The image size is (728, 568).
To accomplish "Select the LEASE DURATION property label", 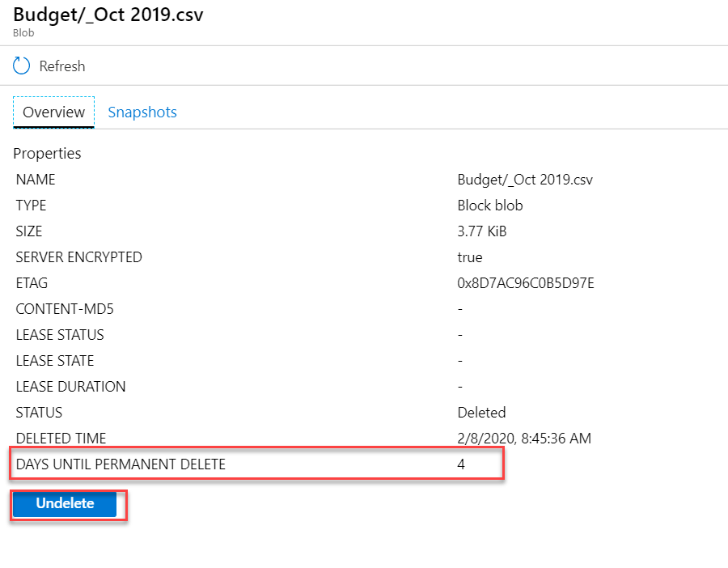I will click(x=70, y=386).
